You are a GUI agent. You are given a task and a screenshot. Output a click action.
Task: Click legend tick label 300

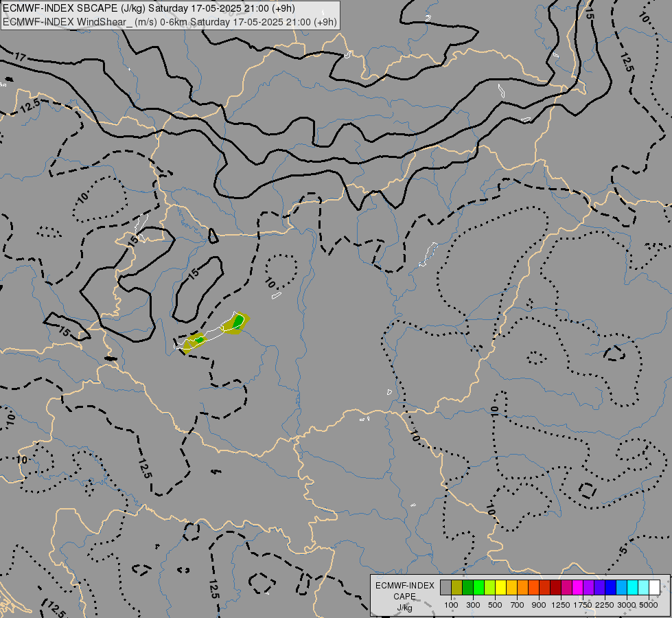coord(473,605)
